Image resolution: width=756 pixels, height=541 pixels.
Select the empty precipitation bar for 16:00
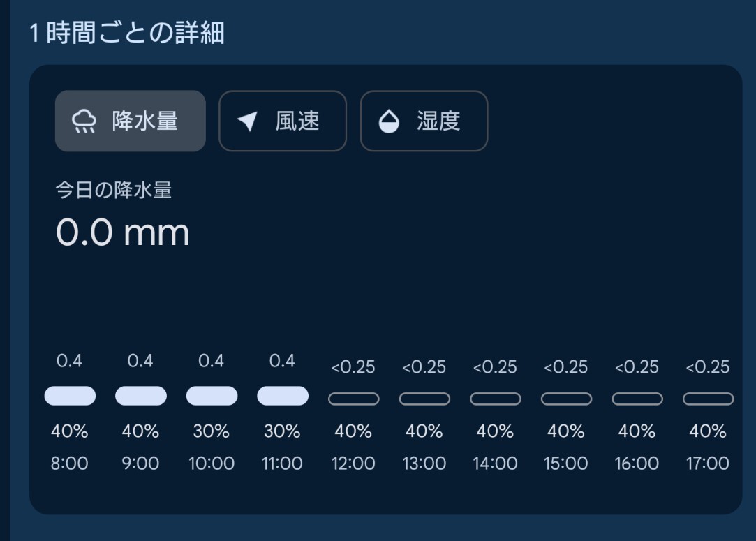coord(637,399)
